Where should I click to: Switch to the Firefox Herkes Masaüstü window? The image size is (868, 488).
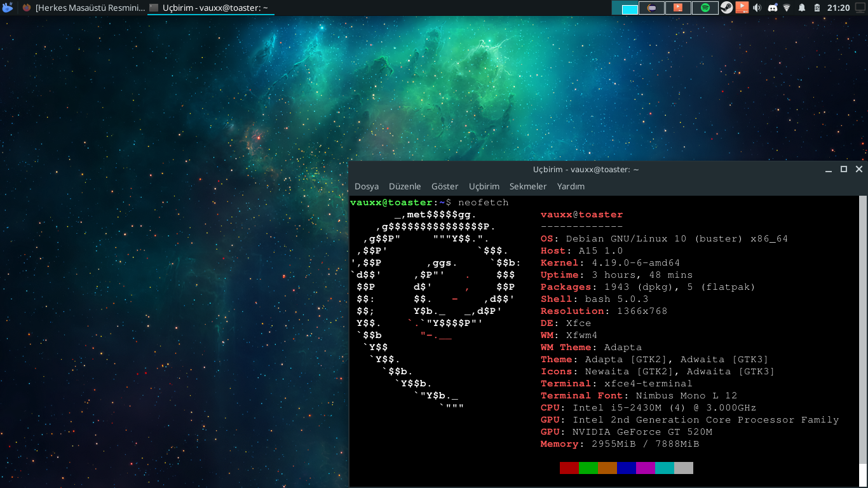(83, 8)
